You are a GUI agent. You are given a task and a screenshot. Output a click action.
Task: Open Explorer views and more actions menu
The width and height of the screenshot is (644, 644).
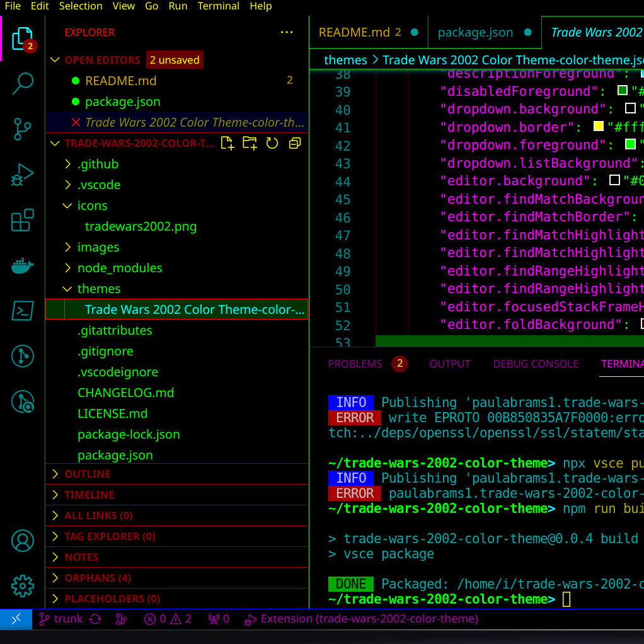pos(287,32)
